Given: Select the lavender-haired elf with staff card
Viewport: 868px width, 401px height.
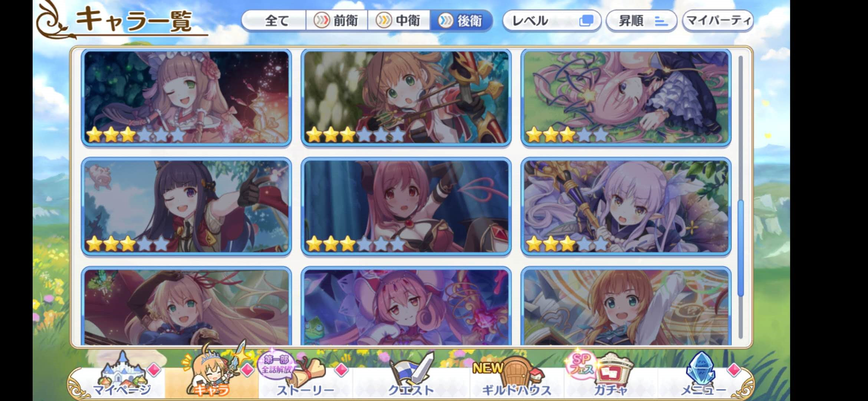Looking at the screenshot, I should click(626, 207).
